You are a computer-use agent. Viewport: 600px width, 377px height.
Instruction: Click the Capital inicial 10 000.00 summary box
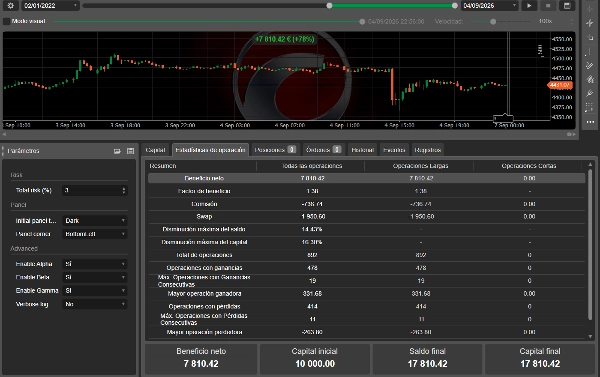(315, 359)
